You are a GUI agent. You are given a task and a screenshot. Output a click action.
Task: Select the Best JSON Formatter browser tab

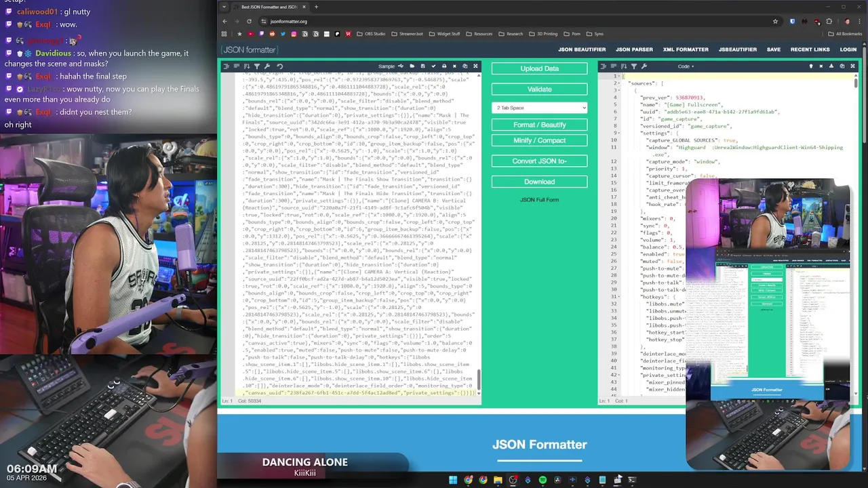268,7
